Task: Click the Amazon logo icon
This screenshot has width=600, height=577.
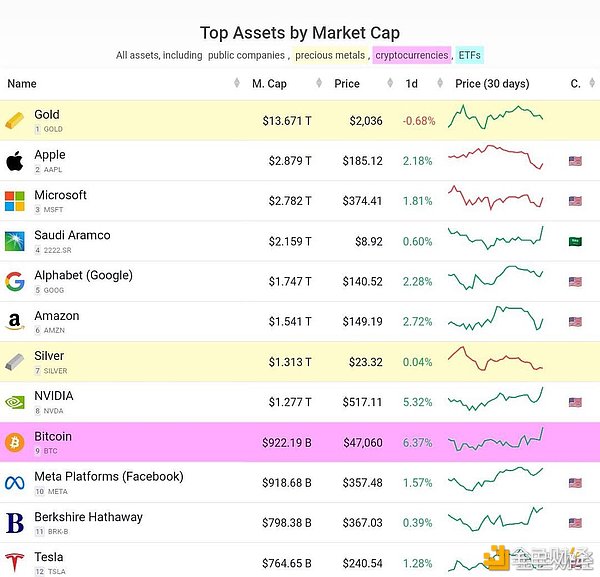Action: [15, 322]
